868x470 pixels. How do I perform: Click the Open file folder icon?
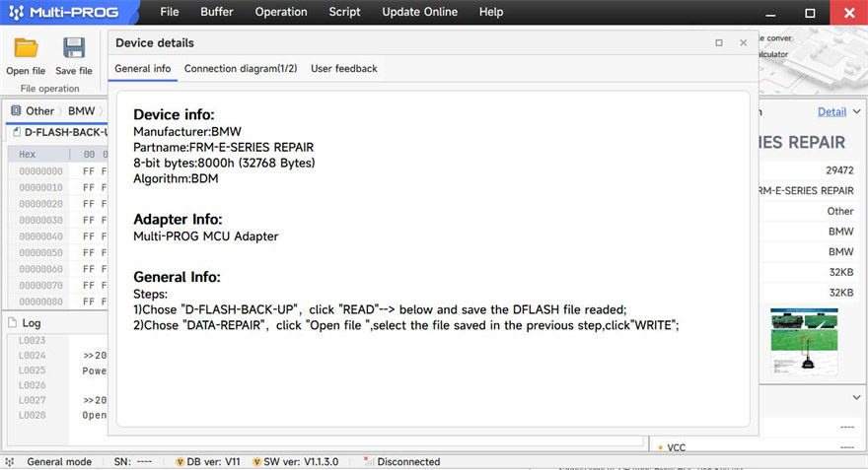pos(26,48)
